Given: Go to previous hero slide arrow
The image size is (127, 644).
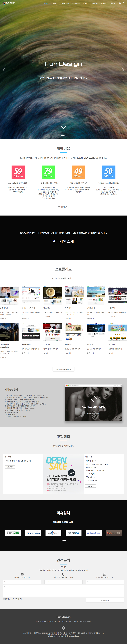Looking at the screenshot, I should point(4,70).
